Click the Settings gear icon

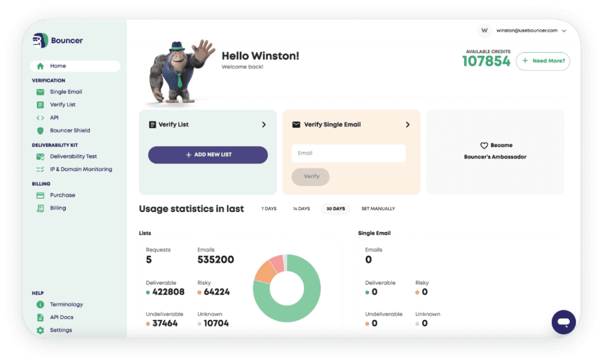point(40,330)
